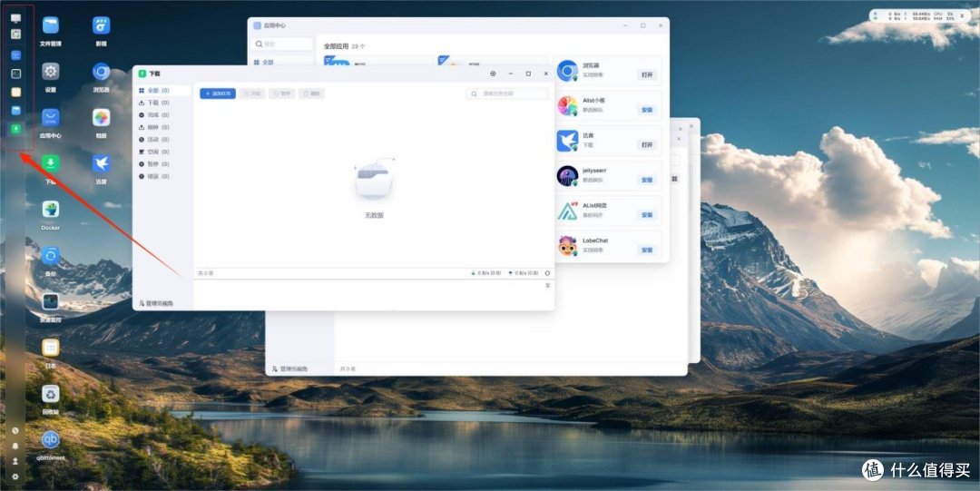
Task: Click the task search field in 下载 window
Action: point(507,93)
